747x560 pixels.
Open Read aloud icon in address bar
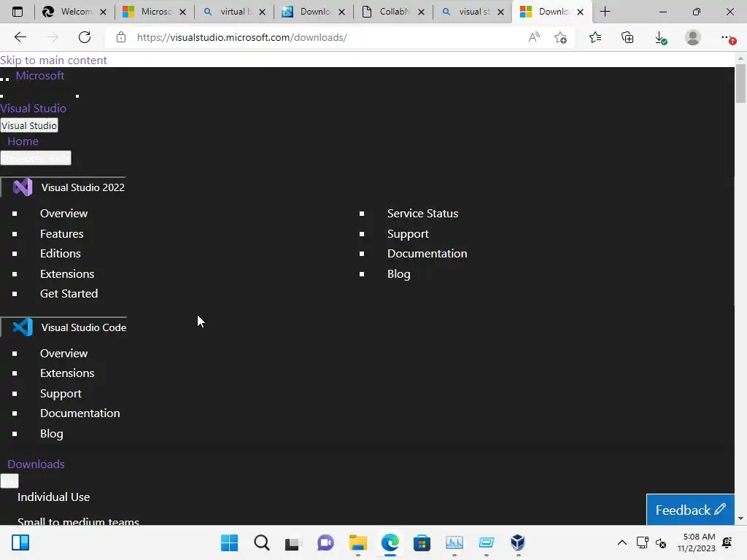[534, 37]
